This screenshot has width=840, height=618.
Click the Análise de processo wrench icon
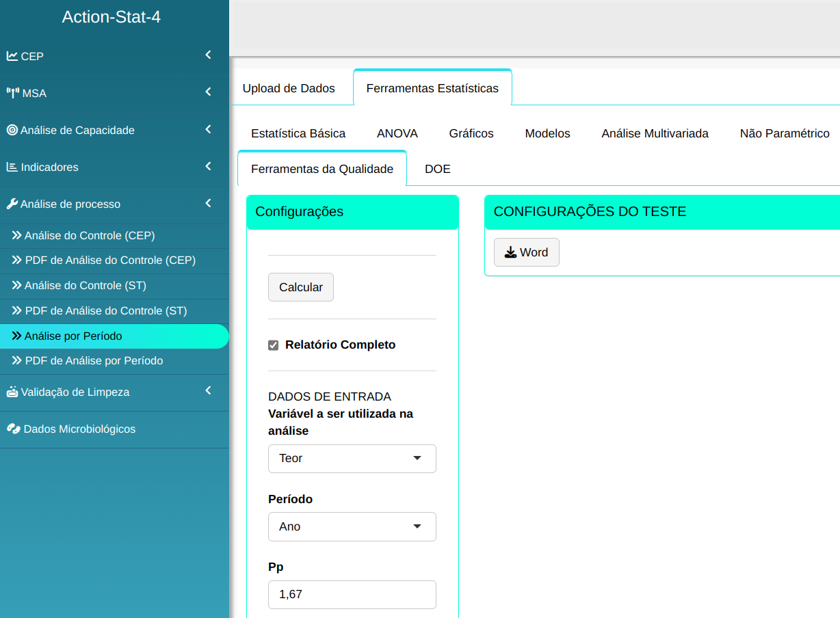pyautogui.click(x=12, y=204)
